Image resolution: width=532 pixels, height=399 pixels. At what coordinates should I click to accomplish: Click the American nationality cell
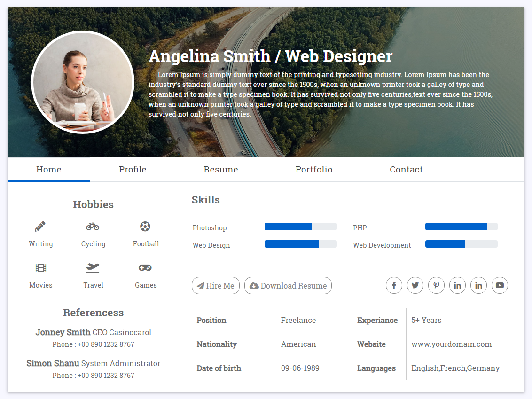[314, 344]
